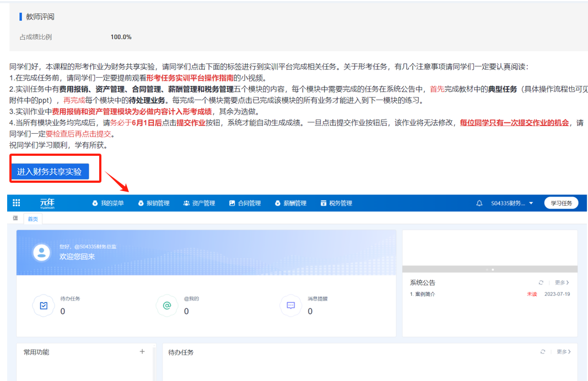588x381 pixels.
Task: Click the 待办任务 checklist icon
Action: 43,305
